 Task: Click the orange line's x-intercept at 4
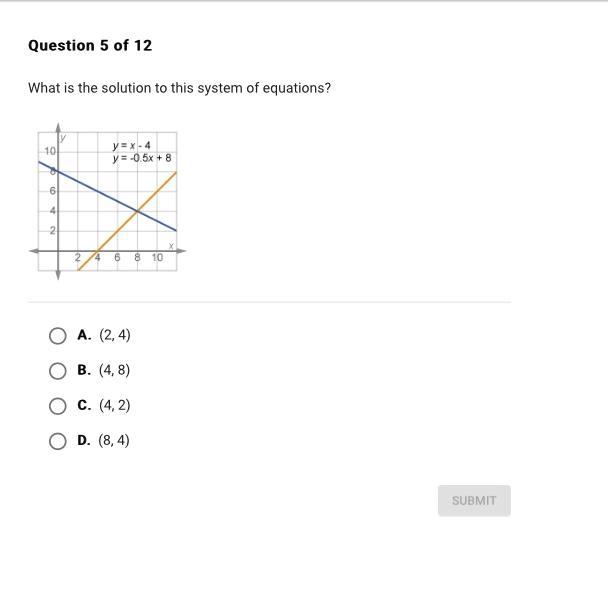tap(97, 250)
